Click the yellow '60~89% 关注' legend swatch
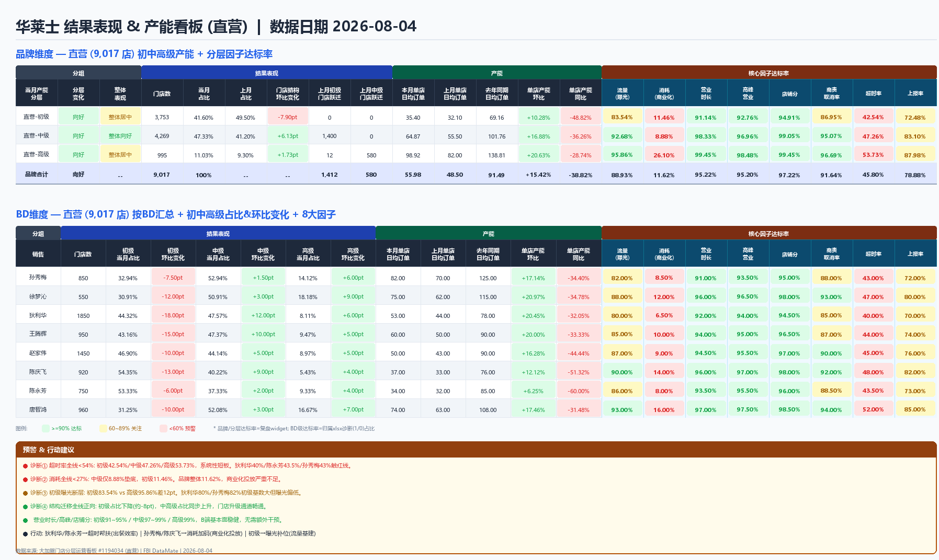The width and height of the screenshot is (939, 560). (x=103, y=428)
